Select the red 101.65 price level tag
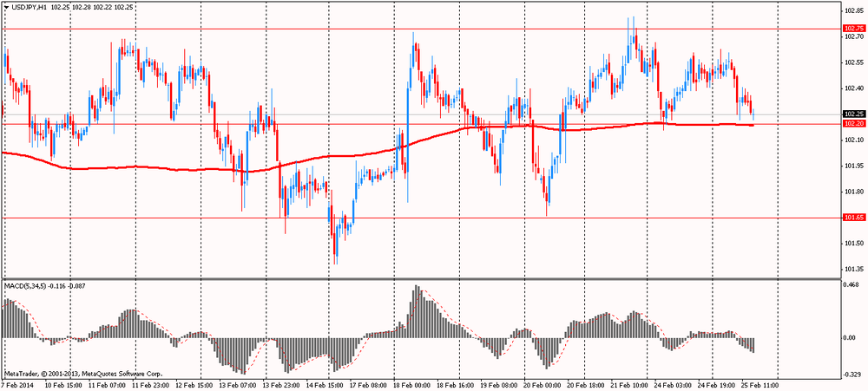 point(853,218)
